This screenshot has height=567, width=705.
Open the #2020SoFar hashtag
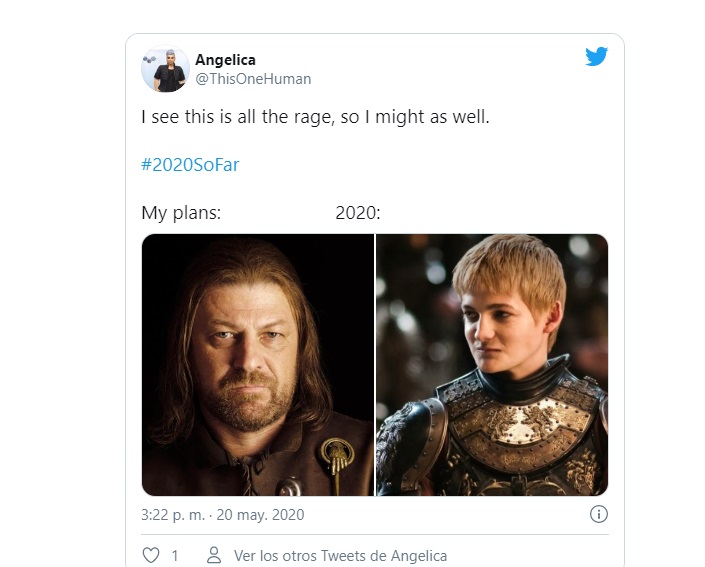[x=190, y=165]
